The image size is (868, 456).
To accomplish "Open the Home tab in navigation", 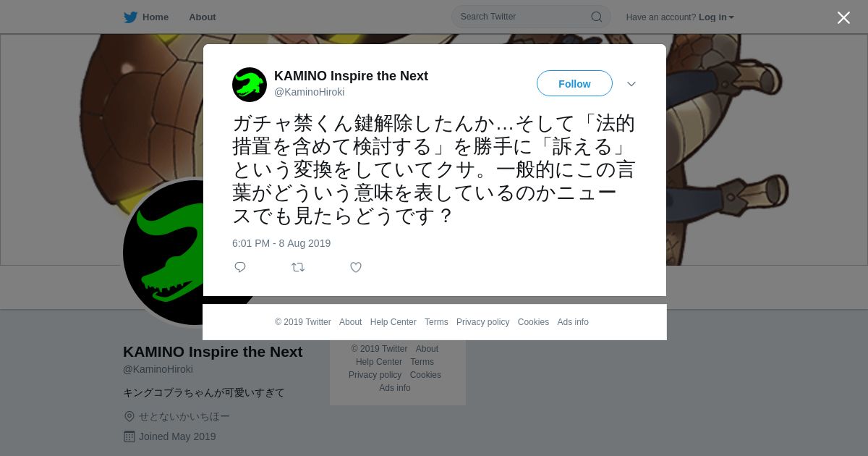I will coord(146,17).
